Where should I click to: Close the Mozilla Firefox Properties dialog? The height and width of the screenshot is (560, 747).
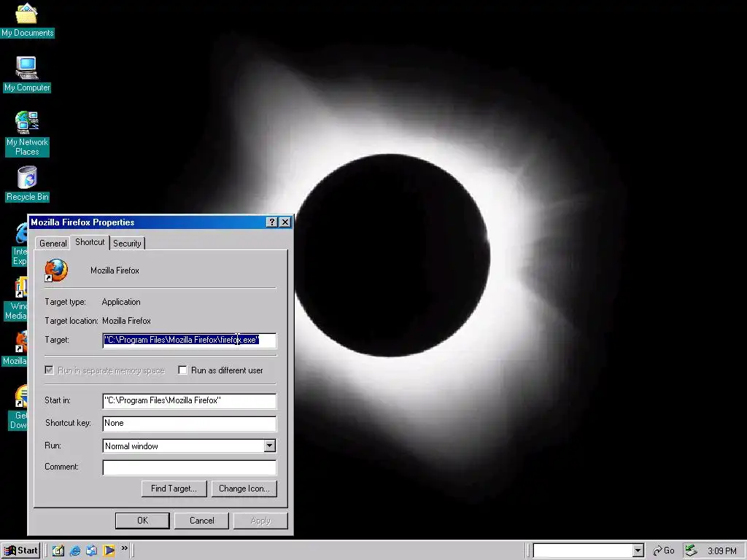coord(285,222)
